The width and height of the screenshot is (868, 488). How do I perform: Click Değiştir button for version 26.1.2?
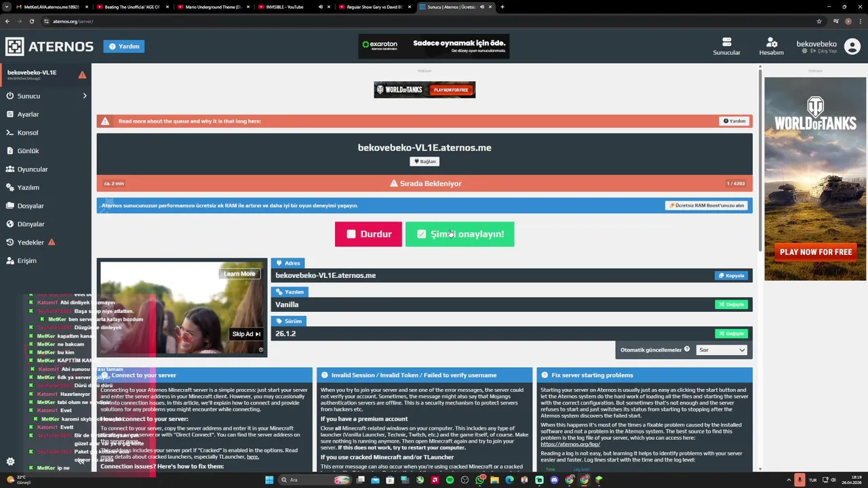click(x=731, y=333)
